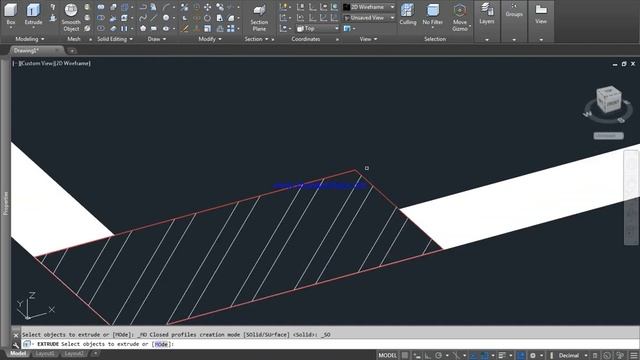Switch to the Layout2 tab

point(74,353)
